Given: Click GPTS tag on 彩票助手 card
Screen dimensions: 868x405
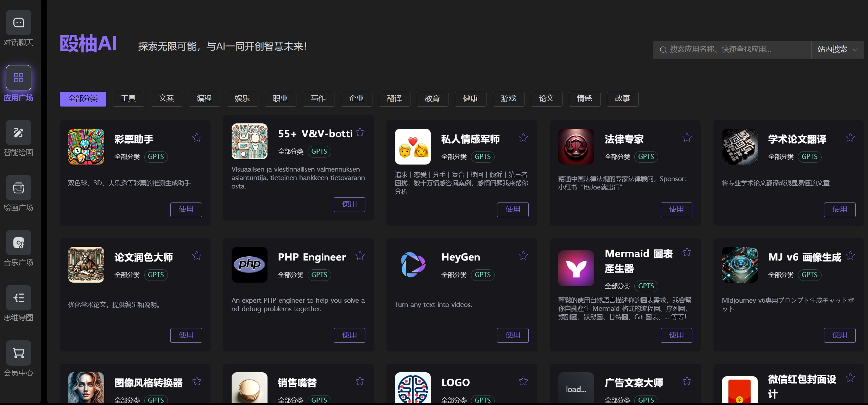Looking at the screenshot, I should tap(156, 157).
